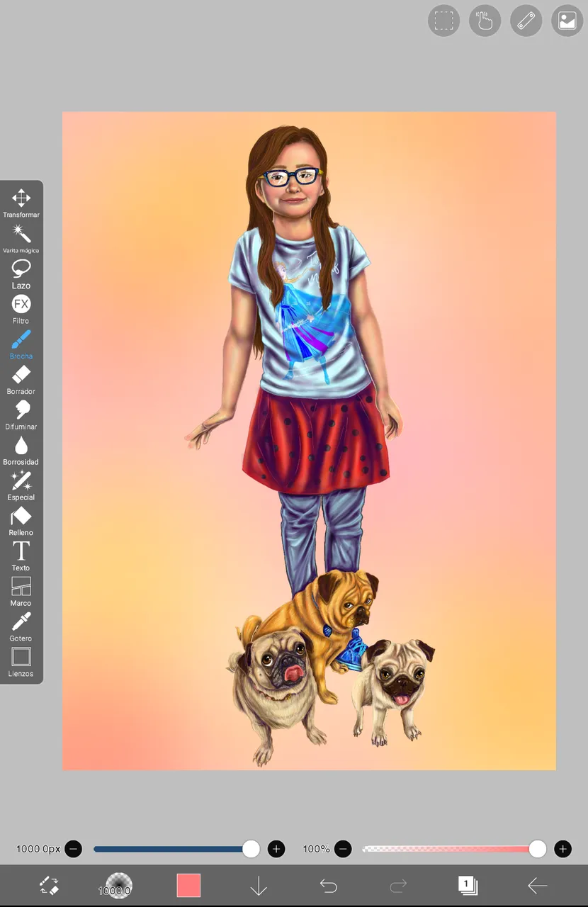Select the Difuminar smudge tool
This screenshot has width=588, height=907.
coord(21,415)
